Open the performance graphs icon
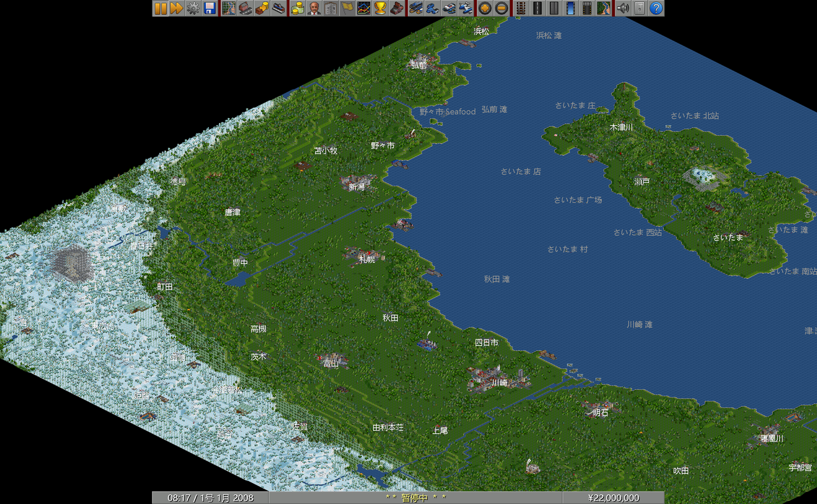The height and width of the screenshot is (504, 817). (x=364, y=8)
